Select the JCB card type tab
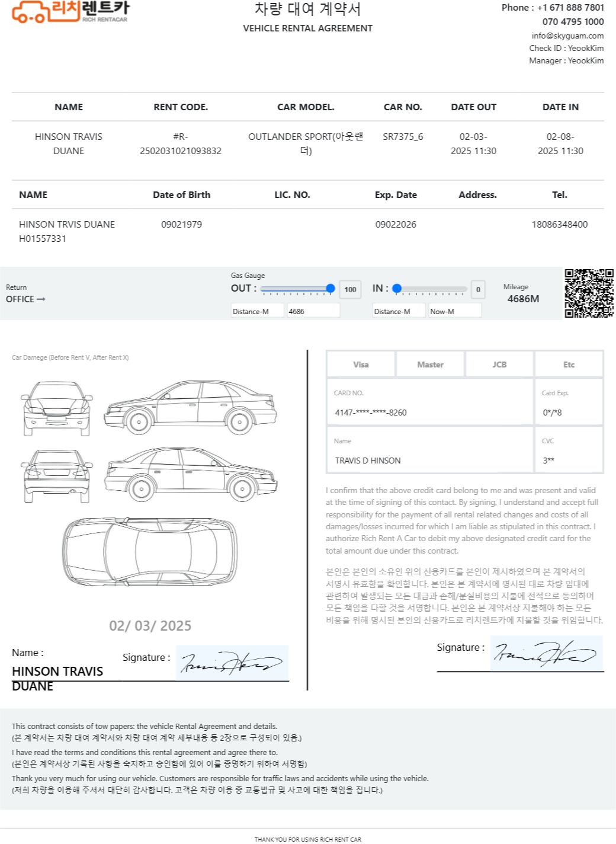Viewport: 616px width, 844px height. [499, 365]
